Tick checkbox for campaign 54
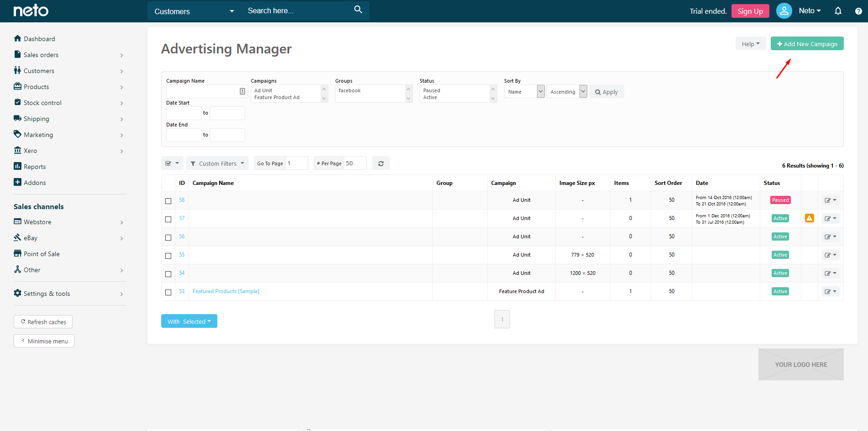 [168, 274]
